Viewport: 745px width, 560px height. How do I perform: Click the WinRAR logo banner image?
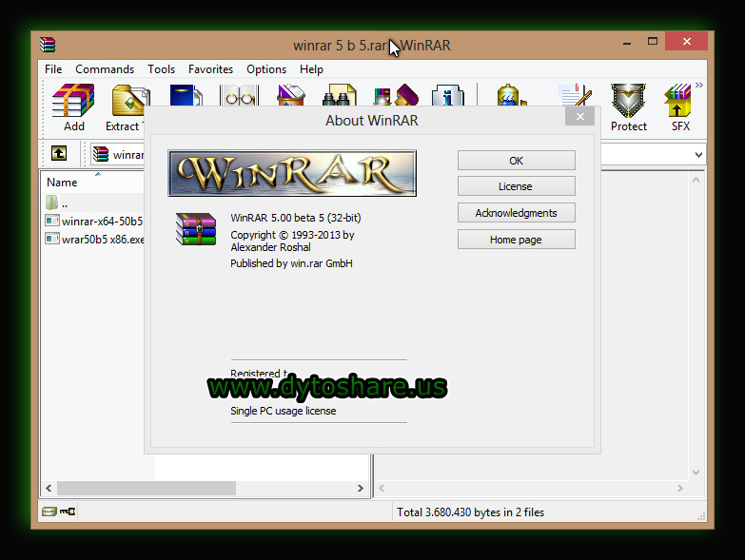292,173
